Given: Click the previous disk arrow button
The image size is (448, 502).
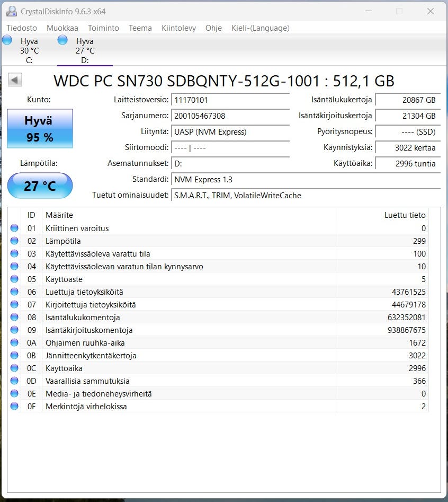Looking at the screenshot, I should click(15, 80).
